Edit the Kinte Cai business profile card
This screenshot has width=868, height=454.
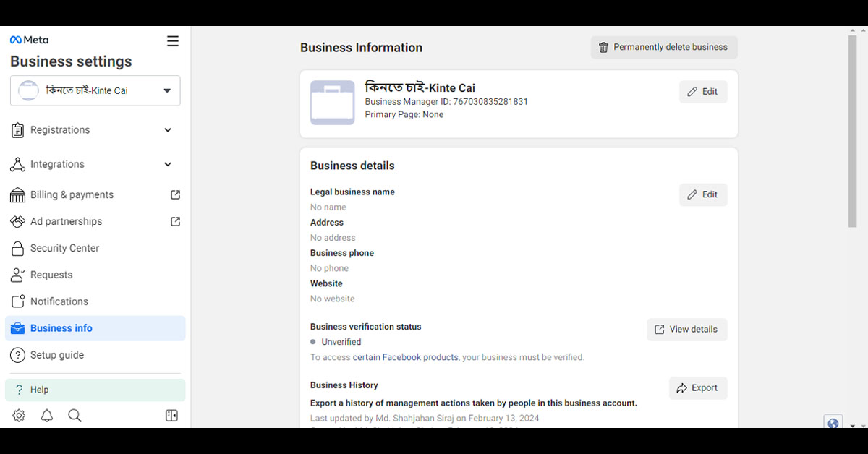(x=703, y=92)
